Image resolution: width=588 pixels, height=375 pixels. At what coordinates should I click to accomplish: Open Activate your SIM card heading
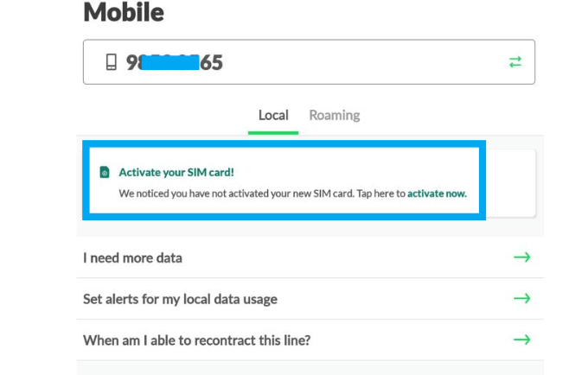click(176, 172)
